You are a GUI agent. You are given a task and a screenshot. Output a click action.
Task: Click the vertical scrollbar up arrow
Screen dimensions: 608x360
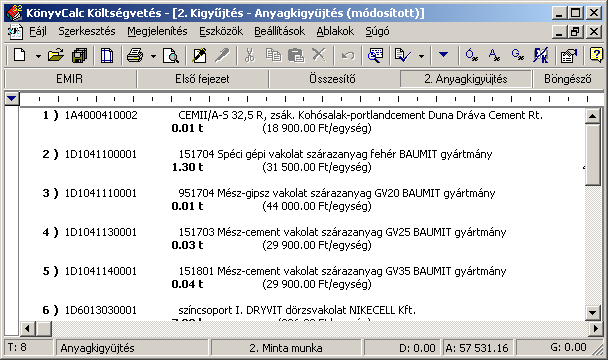(x=592, y=116)
